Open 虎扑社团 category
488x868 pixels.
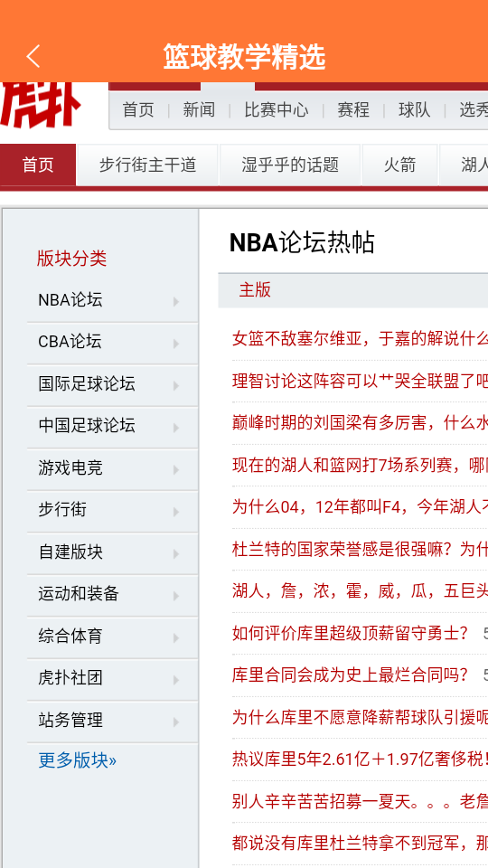tap(70, 677)
